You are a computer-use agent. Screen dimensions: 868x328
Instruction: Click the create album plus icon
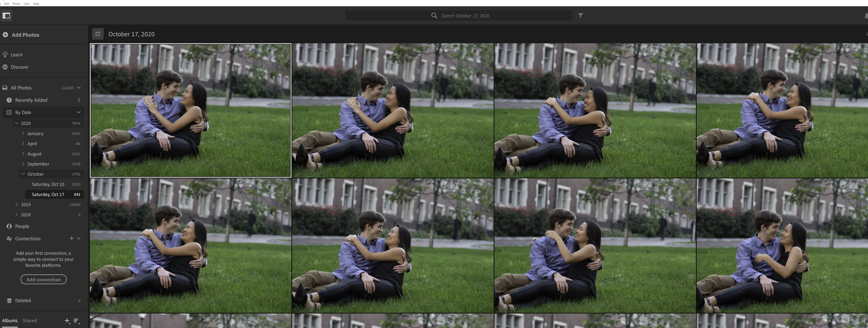(x=67, y=321)
